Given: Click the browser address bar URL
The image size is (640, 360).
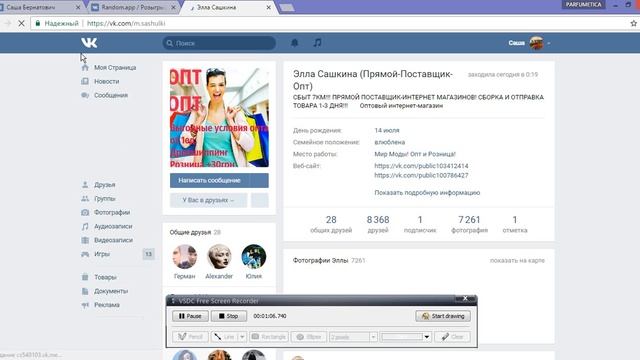Looking at the screenshot, I should point(126,23).
